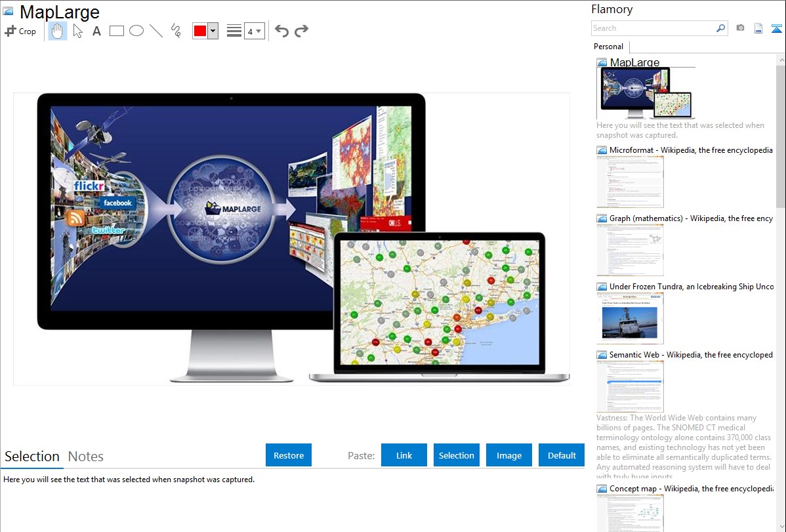
Task: Open the Graph (mathematics) snapshot thumbnail
Action: pos(630,250)
